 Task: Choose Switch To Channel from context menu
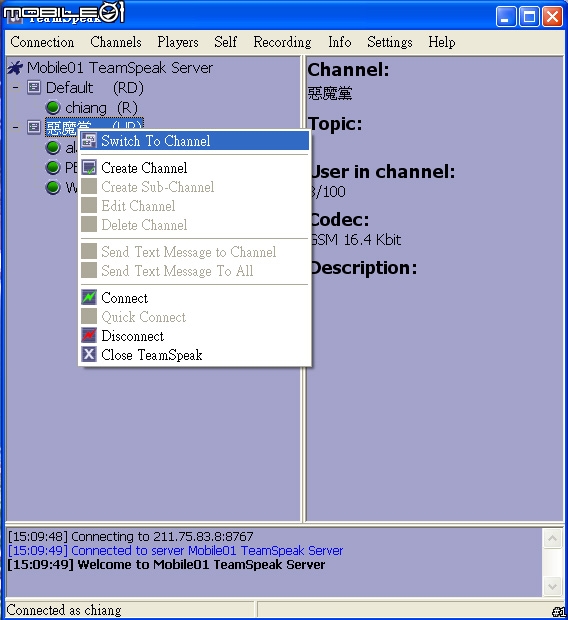tap(194, 141)
